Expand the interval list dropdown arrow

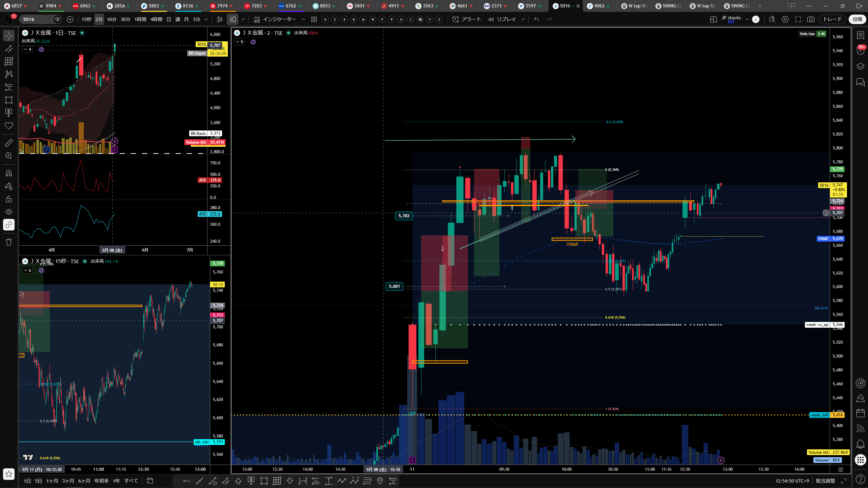pos(206,19)
